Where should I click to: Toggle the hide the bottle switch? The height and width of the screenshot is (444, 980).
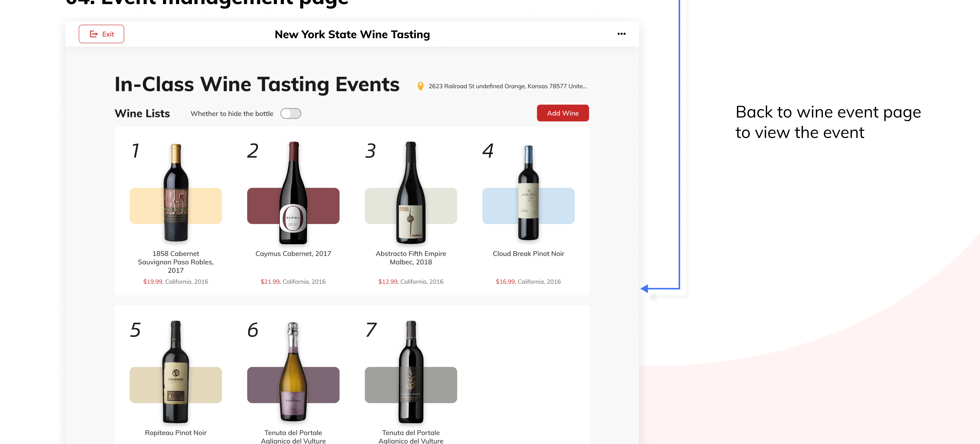click(291, 113)
